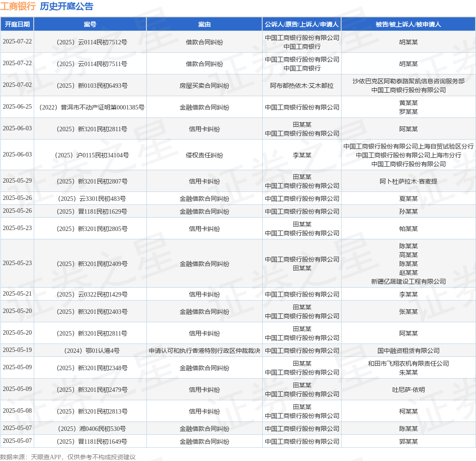Screen dimensions: 476x461
Task: Click defendant 柯某某
Action: [x=408, y=411]
